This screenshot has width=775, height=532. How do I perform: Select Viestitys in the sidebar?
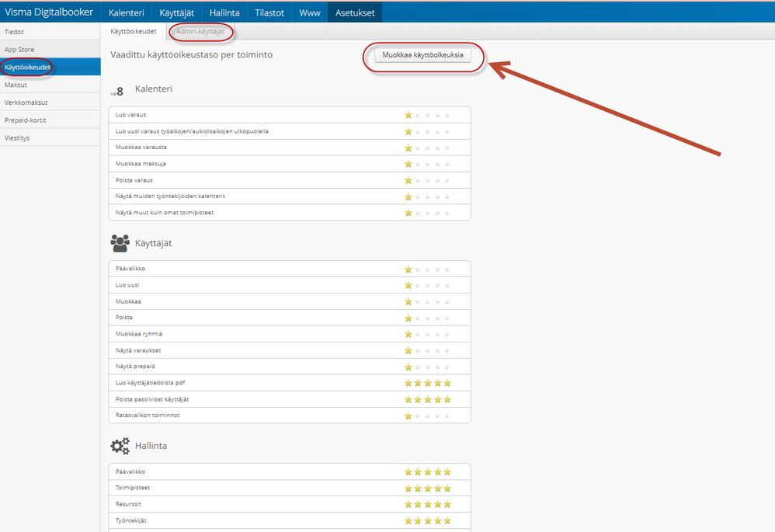pos(50,138)
